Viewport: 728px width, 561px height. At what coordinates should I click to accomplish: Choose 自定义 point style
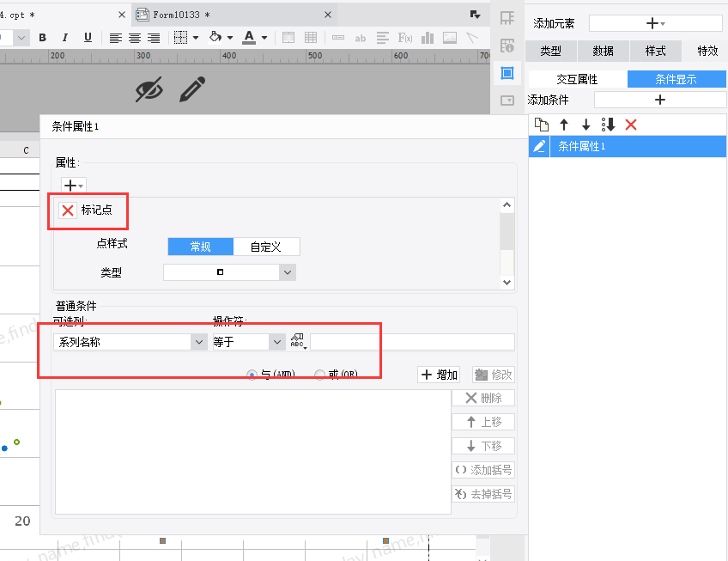(x=266, y=247)
